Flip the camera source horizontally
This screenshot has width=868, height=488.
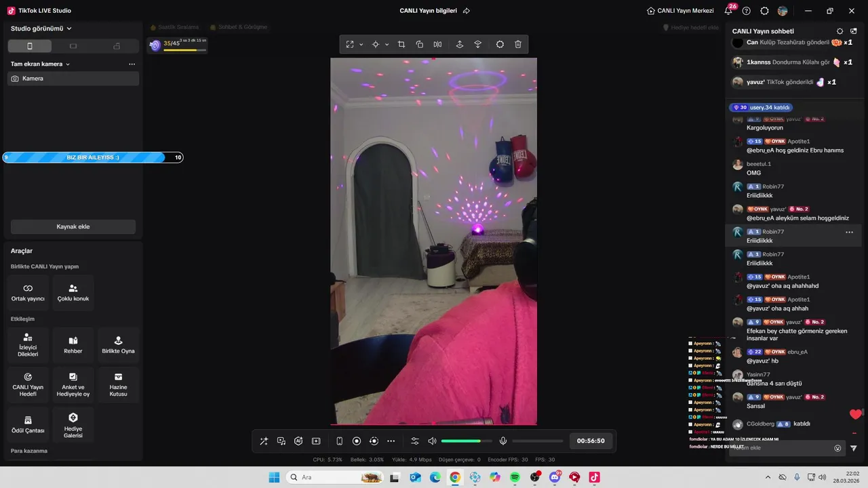click(x=437, y=44)
